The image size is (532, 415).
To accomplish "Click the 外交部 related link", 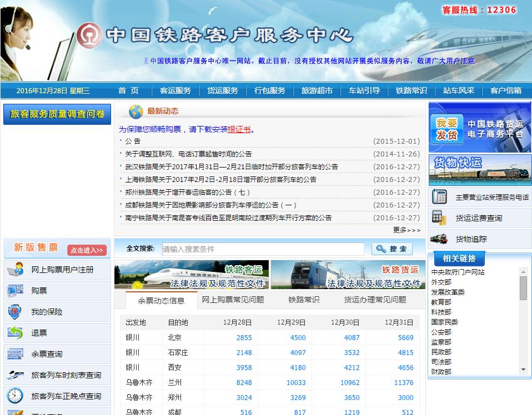I will pos(441,282).
